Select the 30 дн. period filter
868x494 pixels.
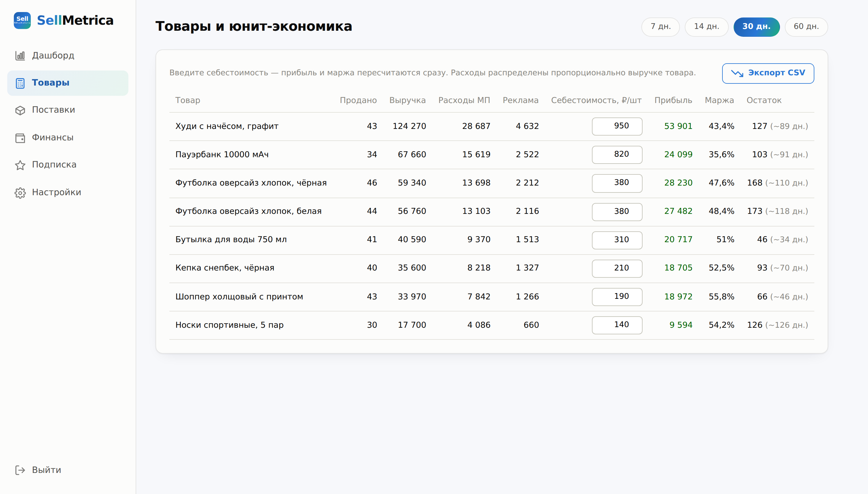coord(757,27)
